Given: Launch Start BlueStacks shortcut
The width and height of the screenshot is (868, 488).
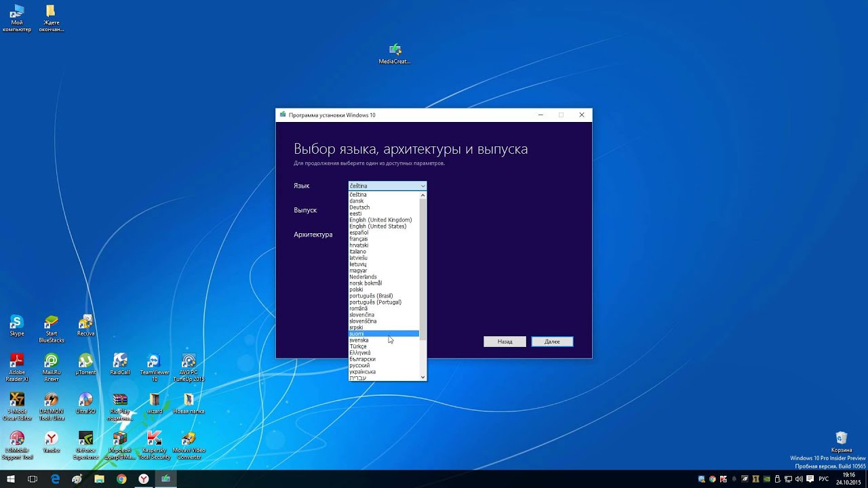Looking at the screenshot, I should click(52, 329).
